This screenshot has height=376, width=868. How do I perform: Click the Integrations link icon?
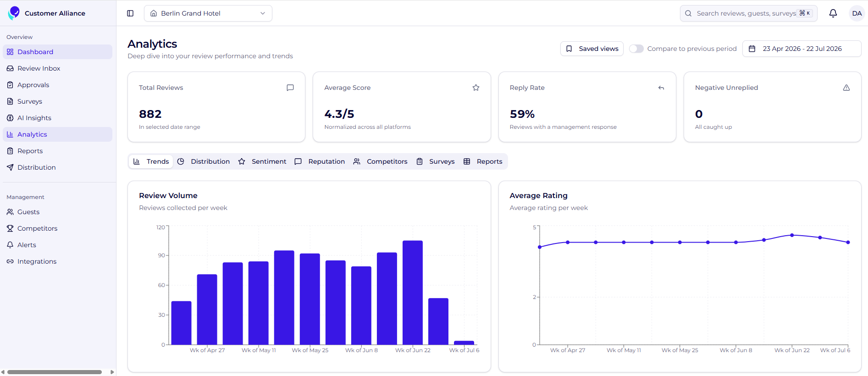click(10, 261)
